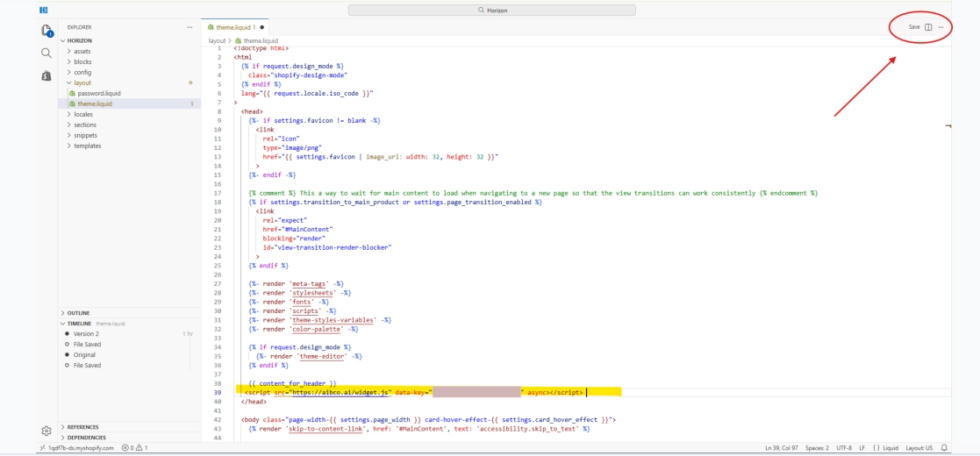
Task: Click the Horizon search command box
Action: [x=492, y=10]
